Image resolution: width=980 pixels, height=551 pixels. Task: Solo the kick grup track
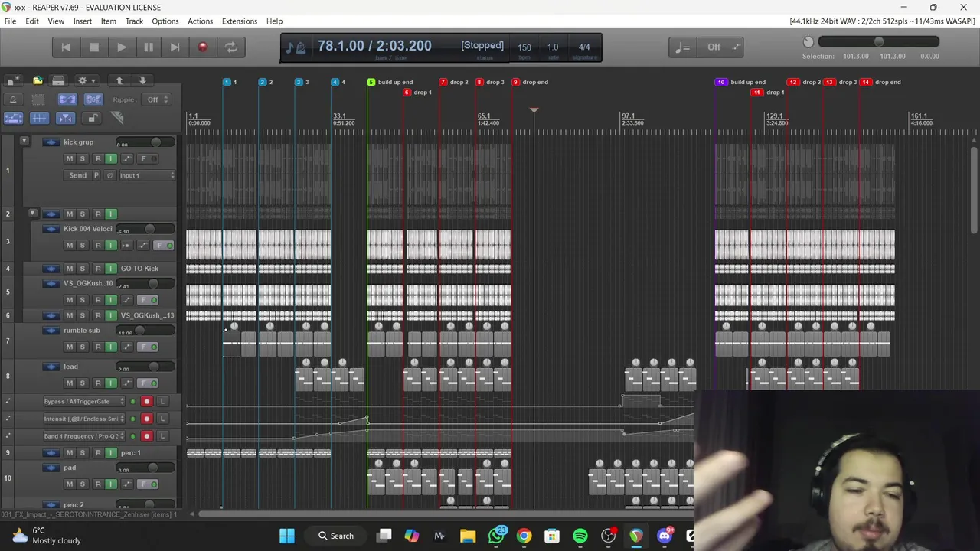point(83,158)
